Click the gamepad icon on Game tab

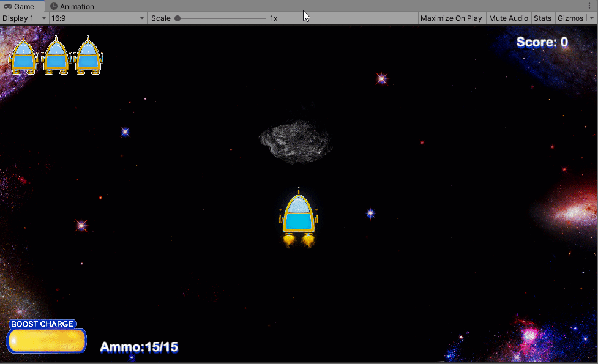pos(7,6)
